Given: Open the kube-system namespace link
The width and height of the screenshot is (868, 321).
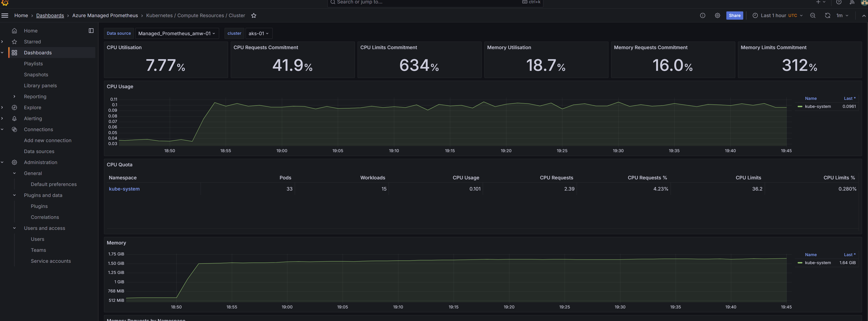Looking at the screenshot, I should coord(124,189).
